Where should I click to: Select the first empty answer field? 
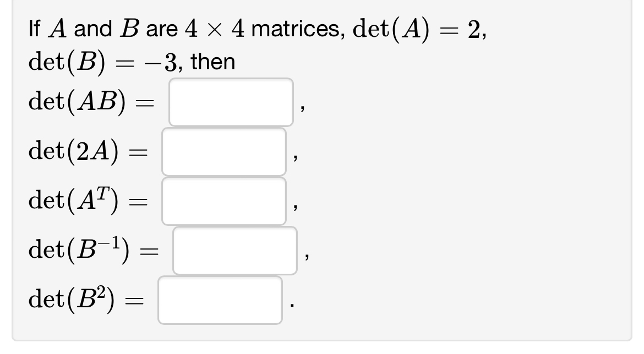tap(230, 102)
